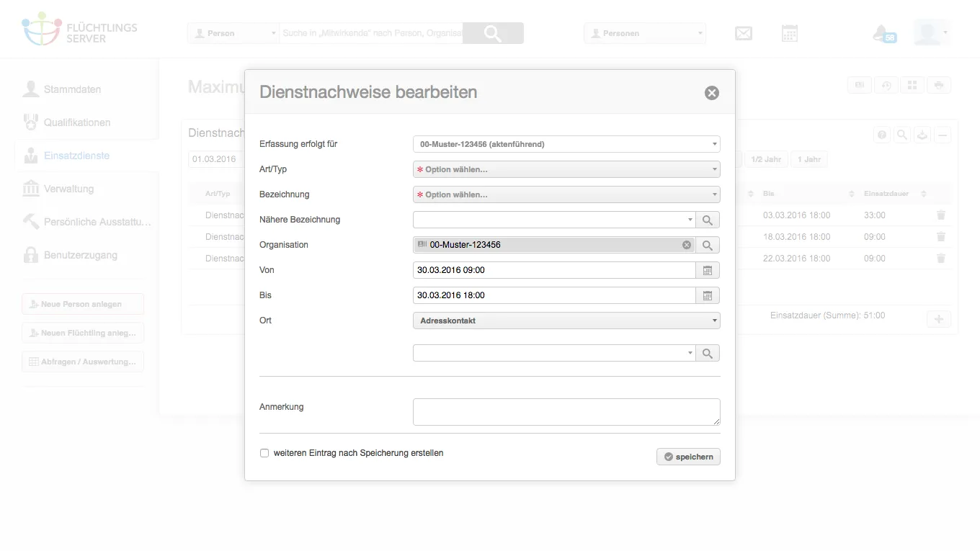Click the 33:00 Einsatzdauer cell
Image resolution: width=980 pixels, height=551 pixels.
[x=875, y=215]
